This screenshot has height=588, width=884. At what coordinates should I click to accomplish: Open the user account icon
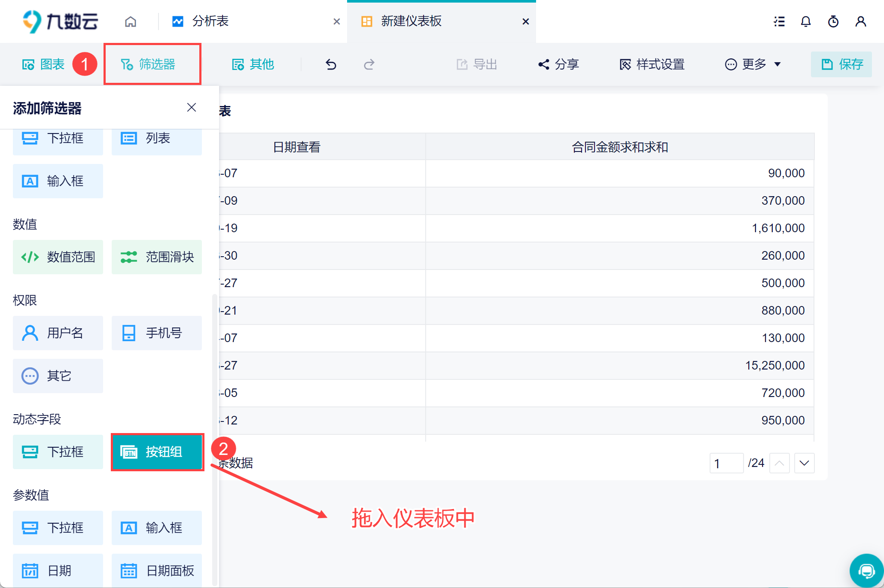[860, 21]
